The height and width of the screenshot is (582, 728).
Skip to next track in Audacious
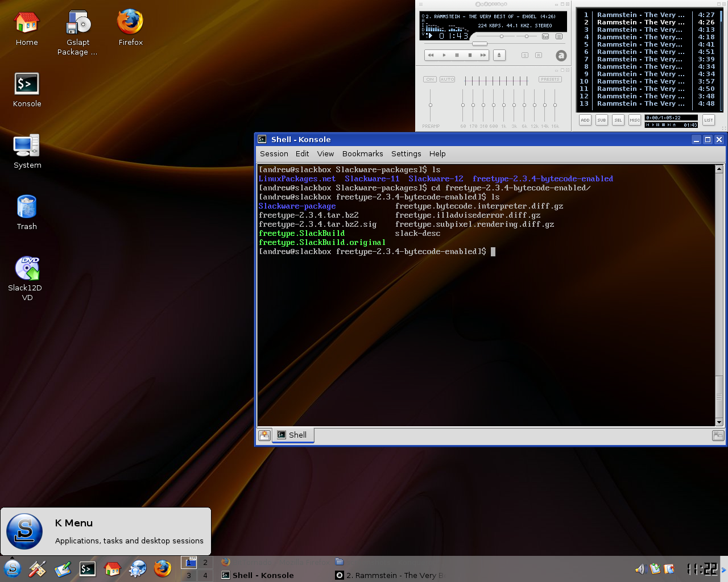483,55
